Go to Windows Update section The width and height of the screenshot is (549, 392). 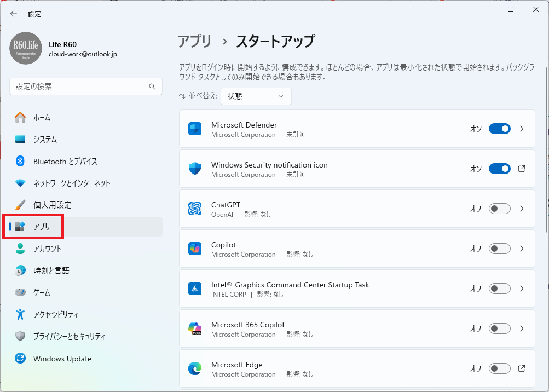point(62,359)
